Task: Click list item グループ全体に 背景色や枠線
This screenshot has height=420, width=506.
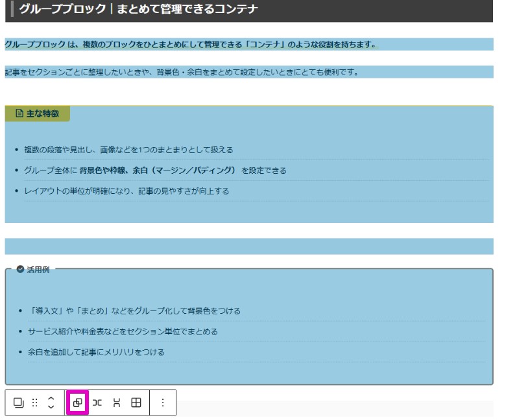Action: pyautogui.click(x=155, y=170)
